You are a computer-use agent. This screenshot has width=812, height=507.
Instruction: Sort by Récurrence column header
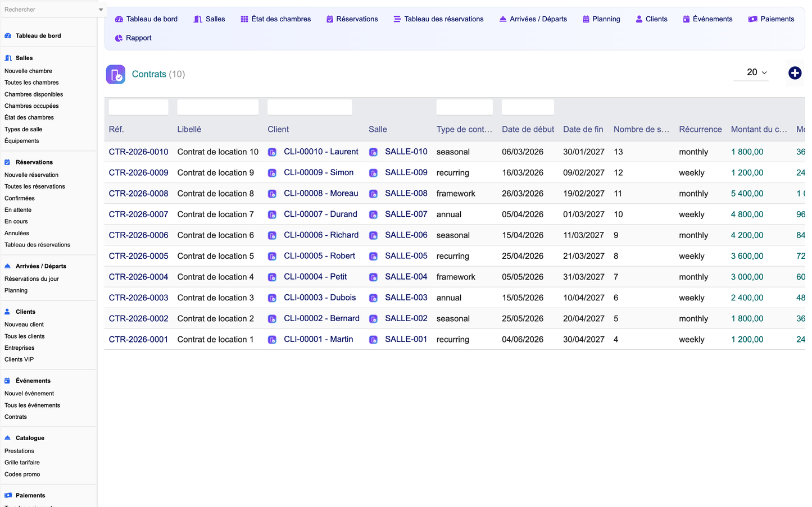click(x=700, y=129)
